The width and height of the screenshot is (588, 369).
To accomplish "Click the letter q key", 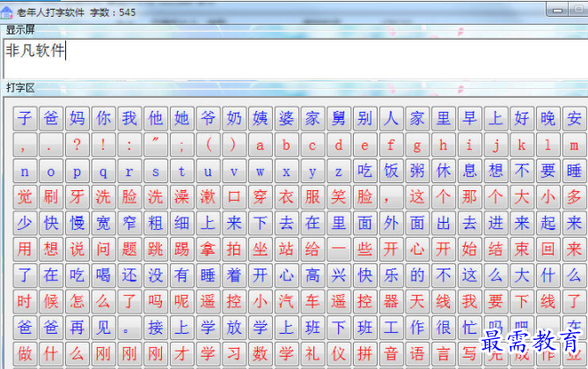I will 103,171.
